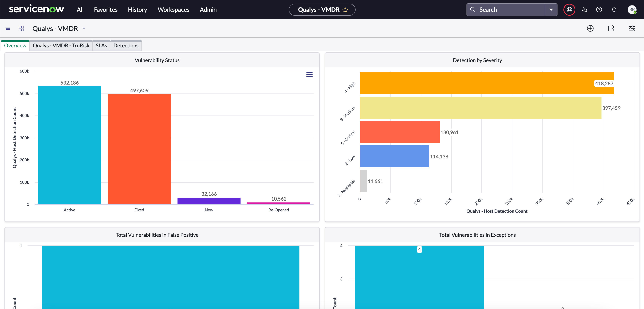Switch to the SLAs tab

(x=101, y=46)
